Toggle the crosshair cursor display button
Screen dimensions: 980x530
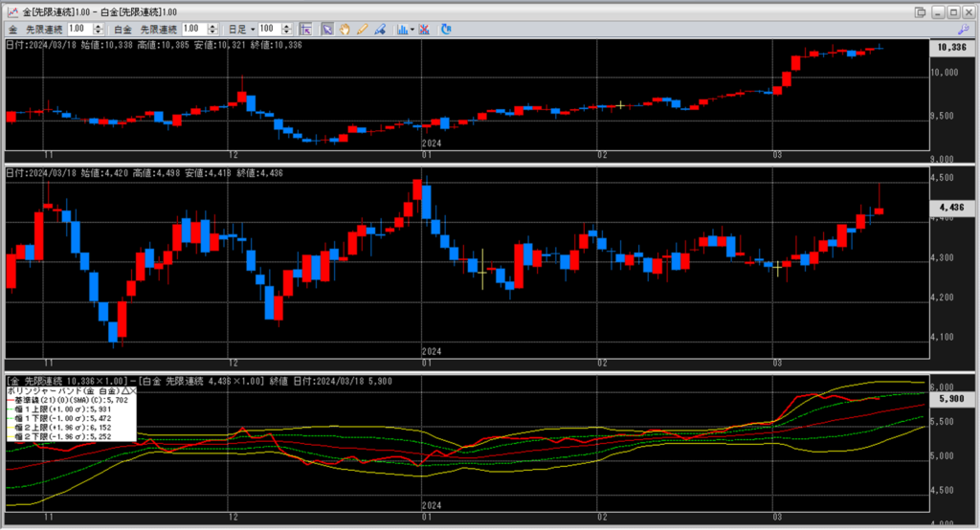click(x=306, y=30)
